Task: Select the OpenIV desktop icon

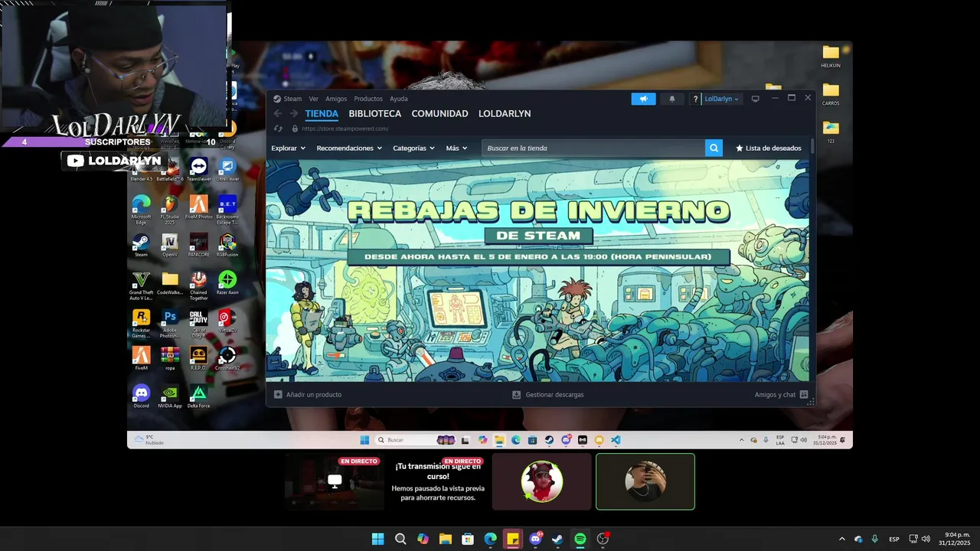Action: click(x=170, y=245)
